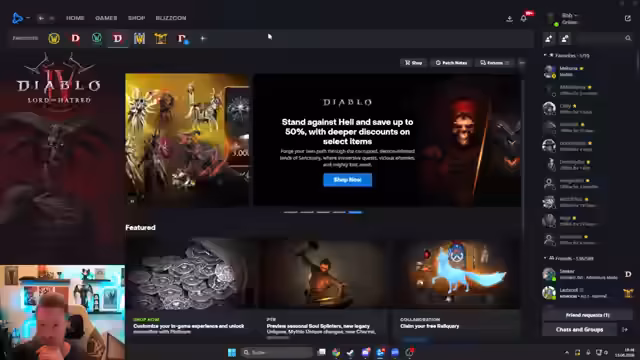Image resolution: width=640 pixels, height=360 pixels.
Task: Switch to the SHOP tab
Action: [x=136, y=18]
